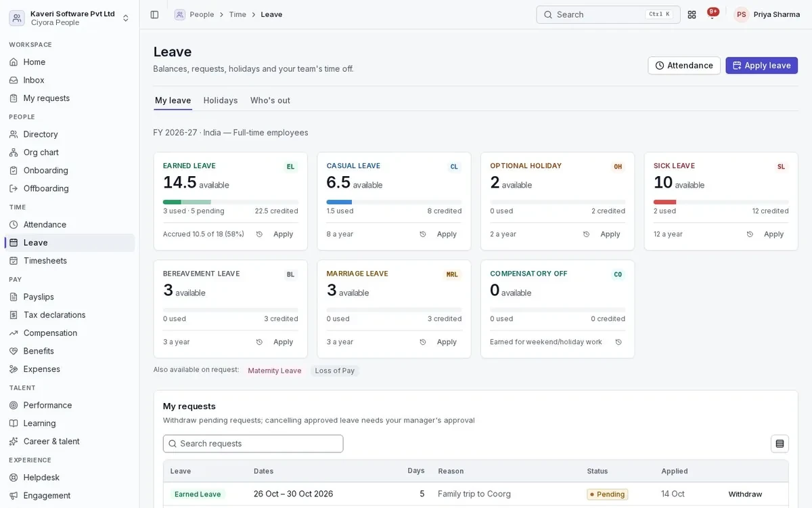Click Sick Leave history icon
Image resolution: width=812 pixels, height=508 pixels.
(x=750, y=234)
